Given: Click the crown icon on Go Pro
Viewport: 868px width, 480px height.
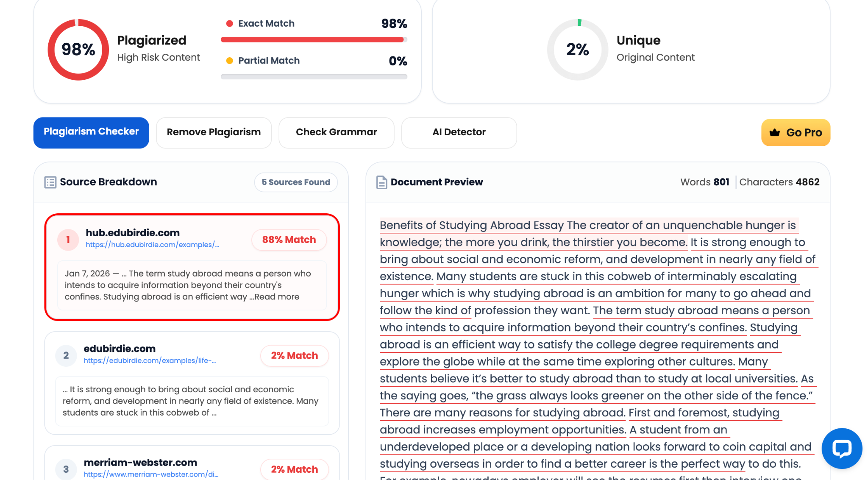Looking at the screenshot, I should pyautogui.click(x=775, y=132).
